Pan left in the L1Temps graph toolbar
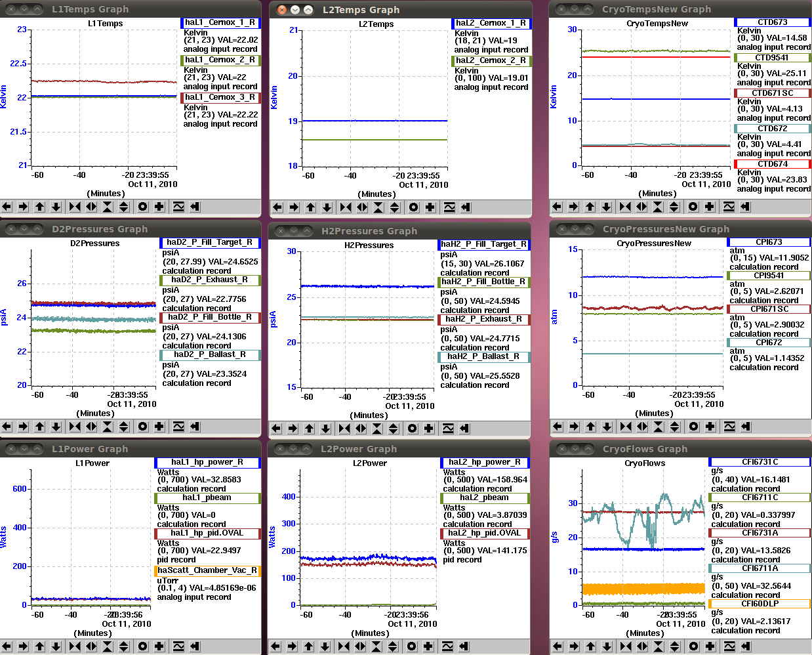This screenshot has width=812, height=655. point(7,207)
